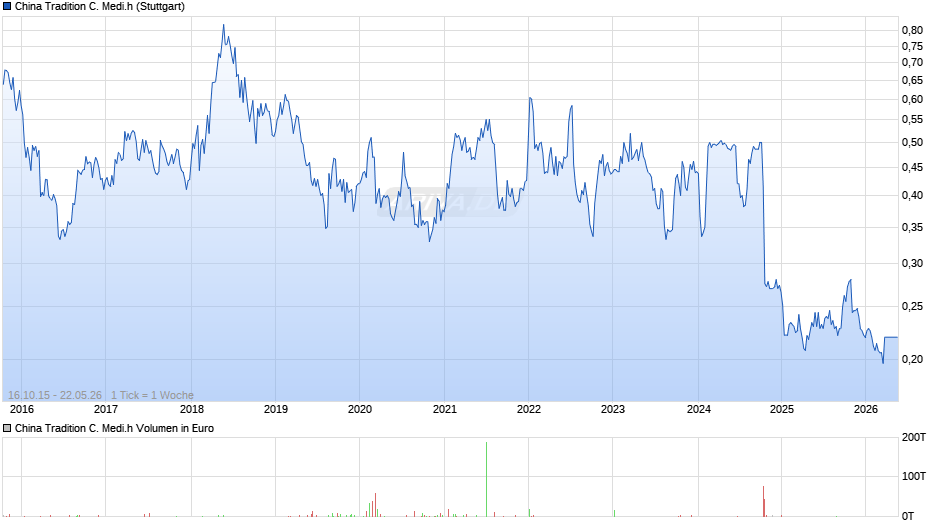Image resolution: width=940 pixels, height=526 pixels.
Task: Click the tall green volume bar in mid-2021
Action: click(486, 479)
